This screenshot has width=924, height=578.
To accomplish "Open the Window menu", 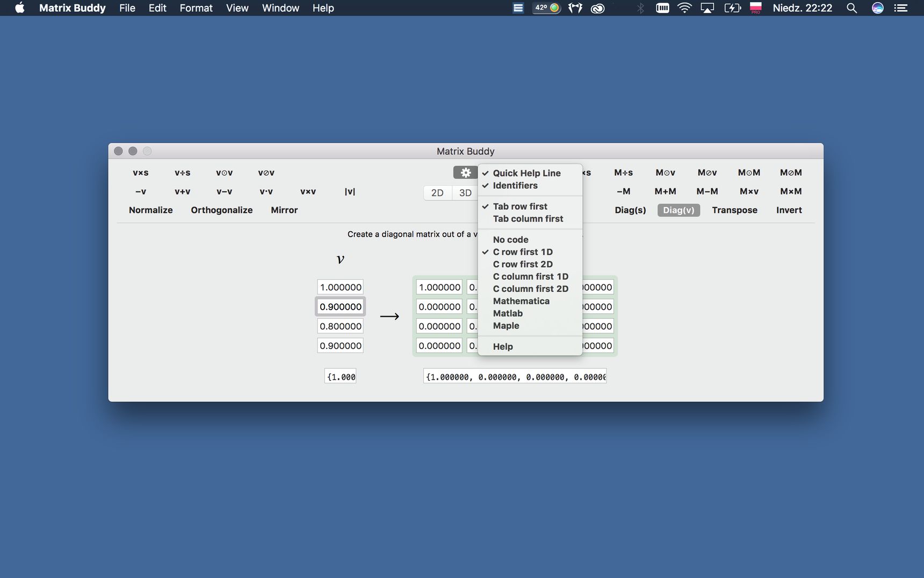I will tap(280, 8).
